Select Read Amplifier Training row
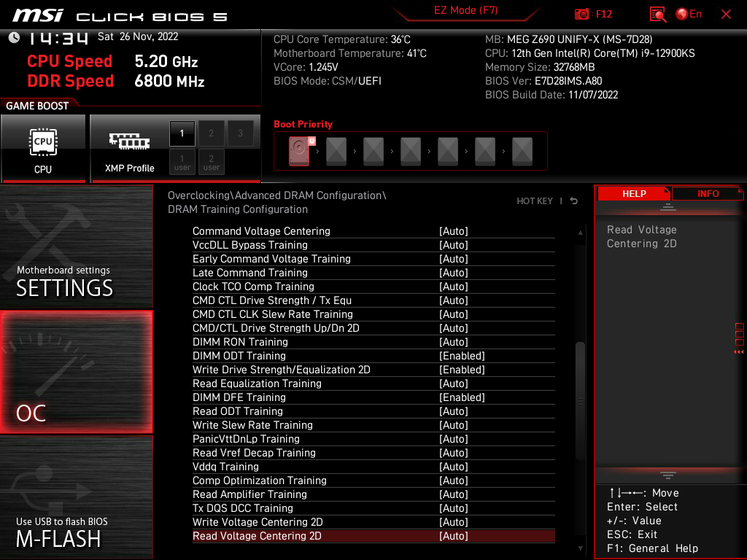This screenshot has height=560, width=747. [x=373, y=494]
